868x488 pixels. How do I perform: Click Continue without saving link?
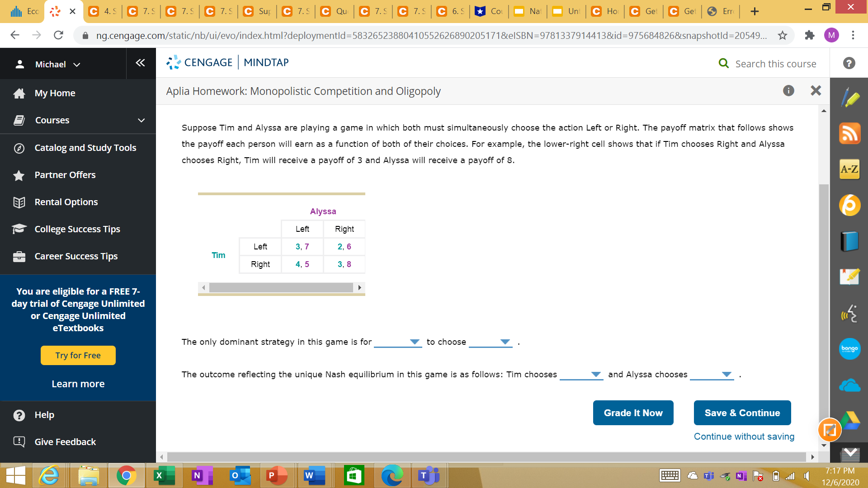(744, 436)
